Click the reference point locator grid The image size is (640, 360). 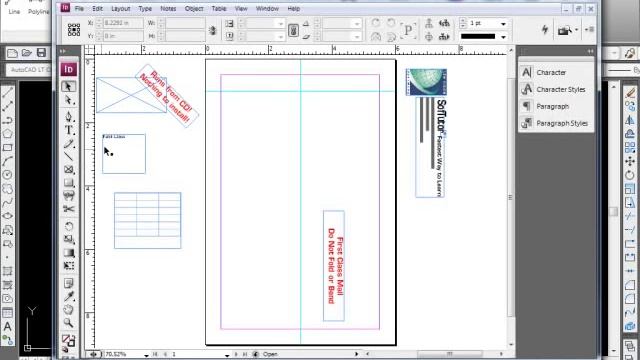point(74,29)
